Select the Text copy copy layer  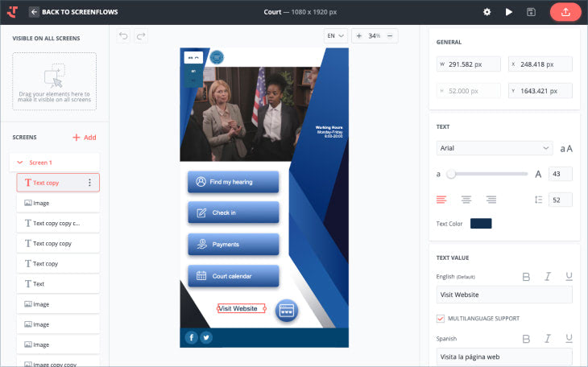point(58,243)
